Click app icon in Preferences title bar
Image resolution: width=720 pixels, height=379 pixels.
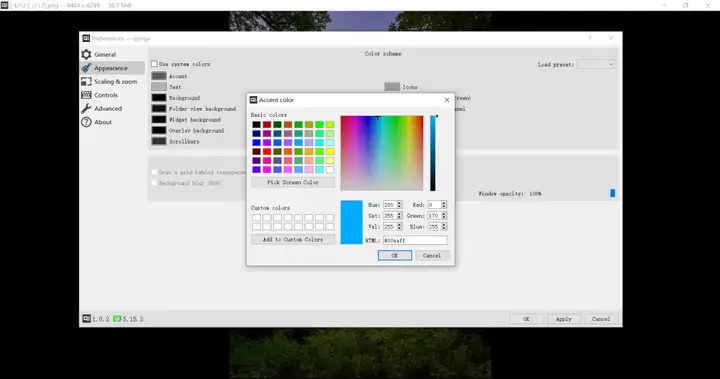click(x=86, y=39)
